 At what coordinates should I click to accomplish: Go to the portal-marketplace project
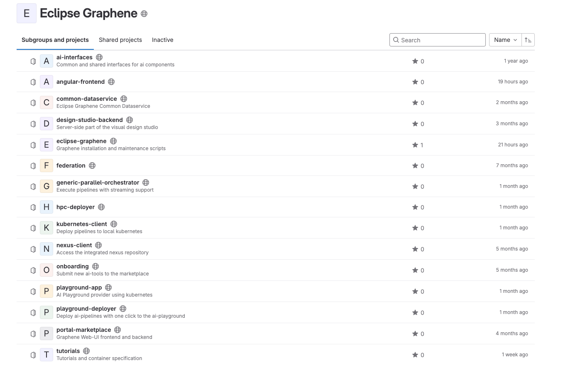pyautogui.click(x=83, y=330)
